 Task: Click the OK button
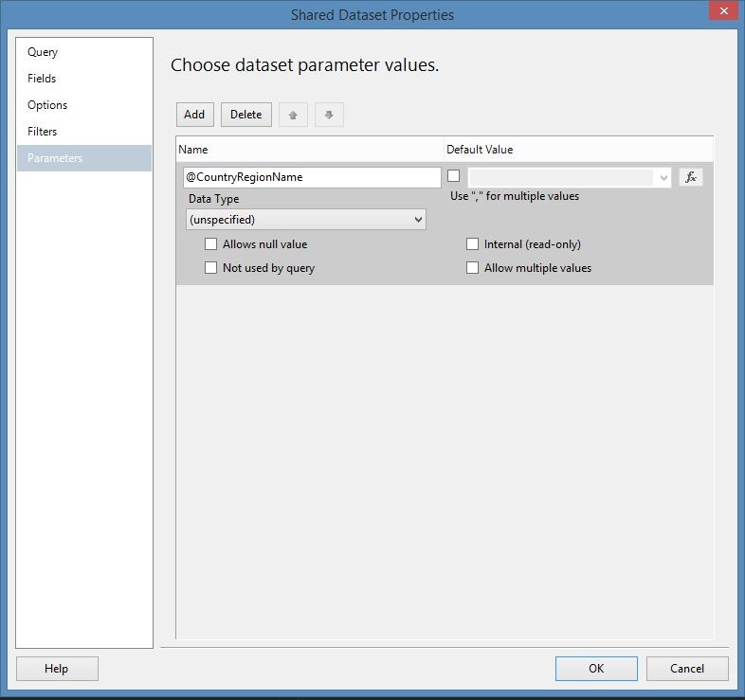pos(595,668)
